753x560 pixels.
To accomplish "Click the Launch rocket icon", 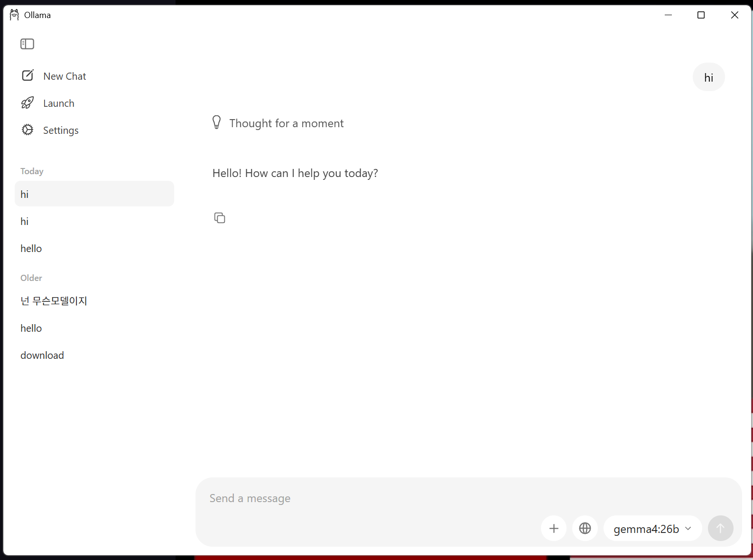I will tap(28, 103).
